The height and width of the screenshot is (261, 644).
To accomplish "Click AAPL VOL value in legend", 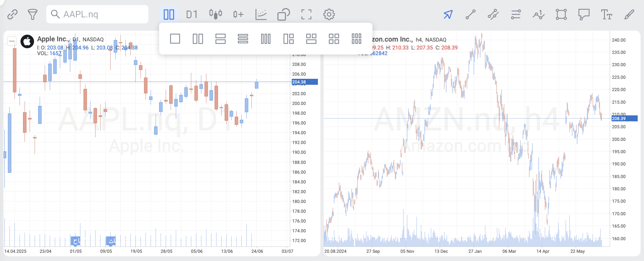I will coord(55,54).
